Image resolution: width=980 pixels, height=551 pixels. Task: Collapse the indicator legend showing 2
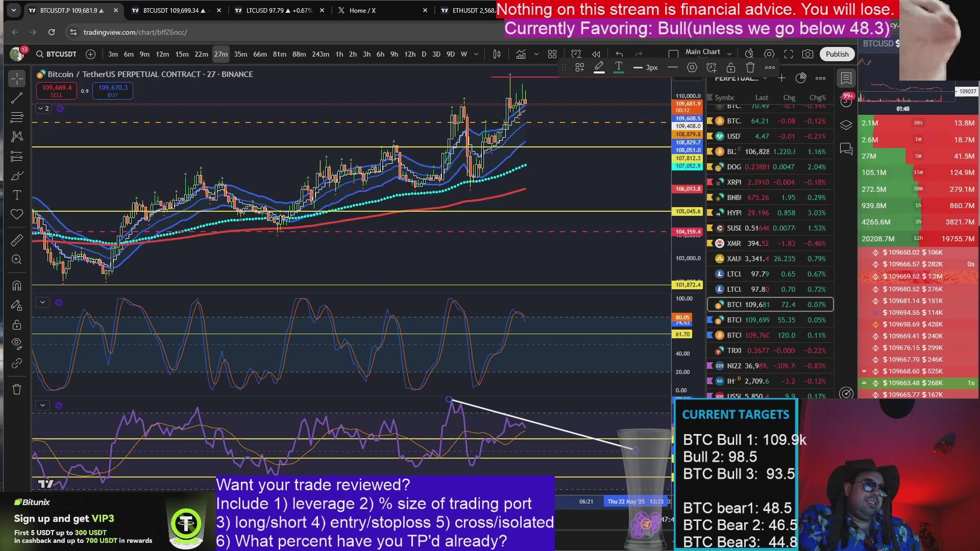(x=43, y=108)
